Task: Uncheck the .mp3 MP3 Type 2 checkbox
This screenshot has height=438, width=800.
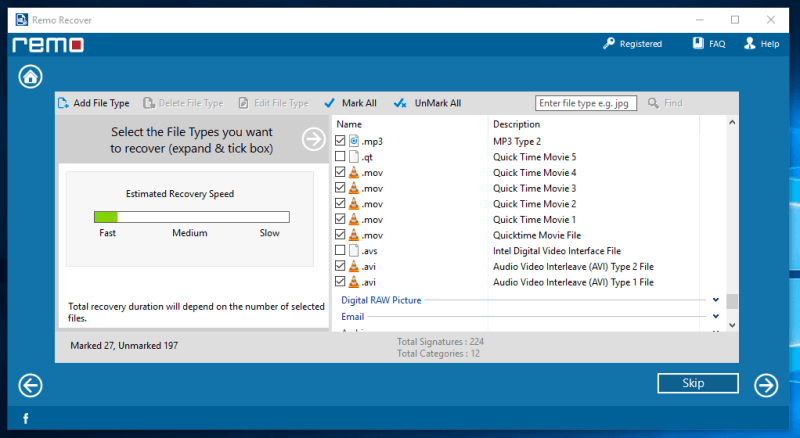Action: [340, 141]
